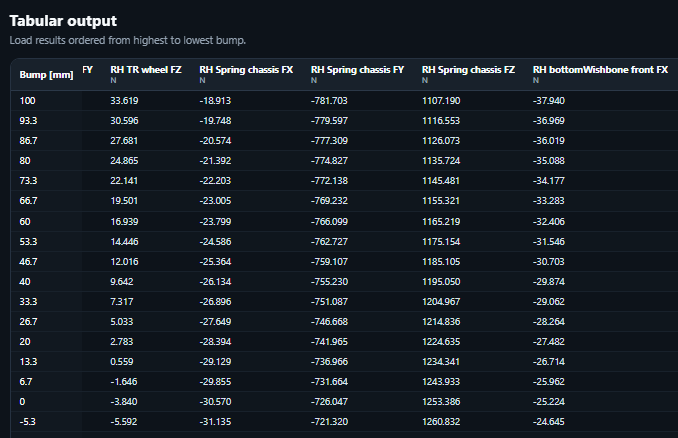Image resolution: width=678 pixels, height=438 pixels.
Task: Click the -29.874 wishbone FX value
Action: tap(549, 282)
